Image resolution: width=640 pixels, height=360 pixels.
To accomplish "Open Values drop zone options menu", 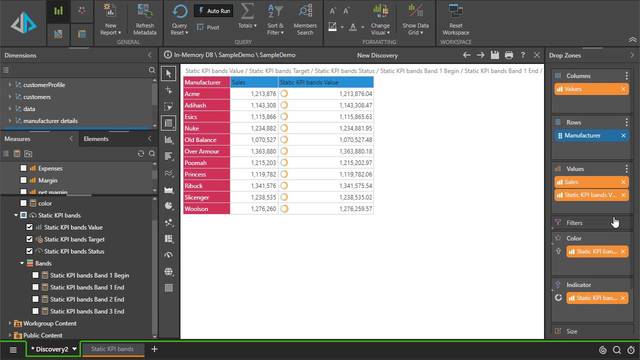I will [x=627, y=169].
